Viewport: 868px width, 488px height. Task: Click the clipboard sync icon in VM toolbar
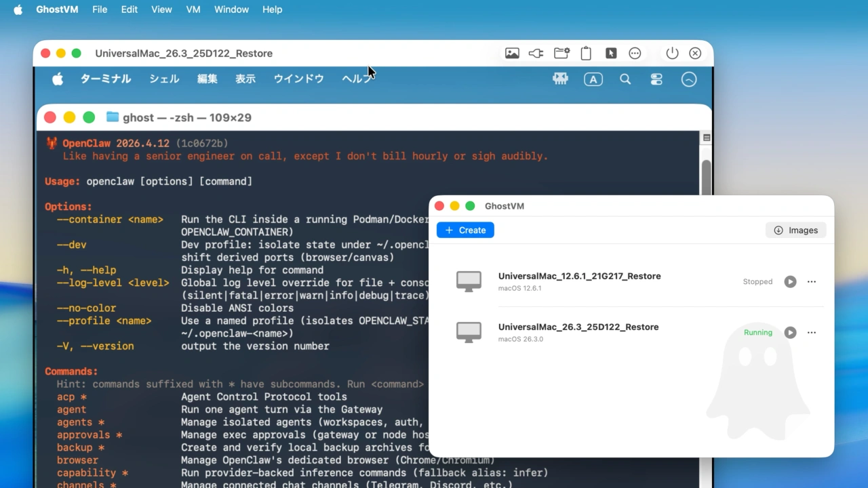tap(587, 54)
